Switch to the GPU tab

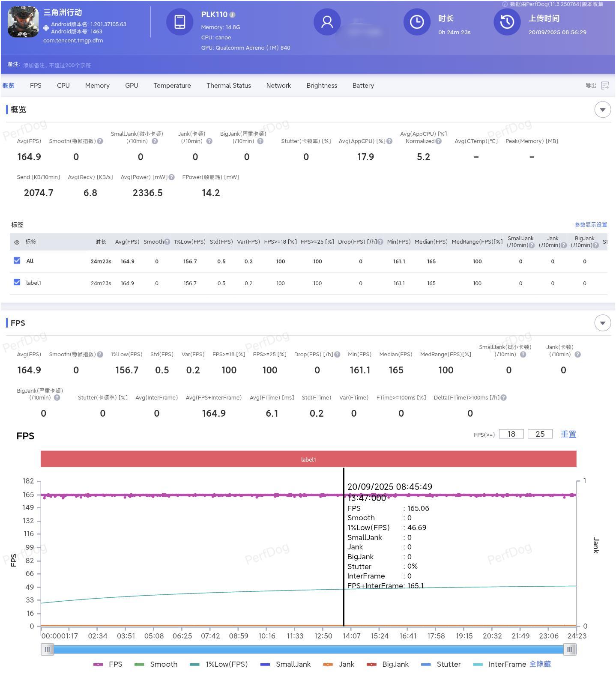(132, 86)
